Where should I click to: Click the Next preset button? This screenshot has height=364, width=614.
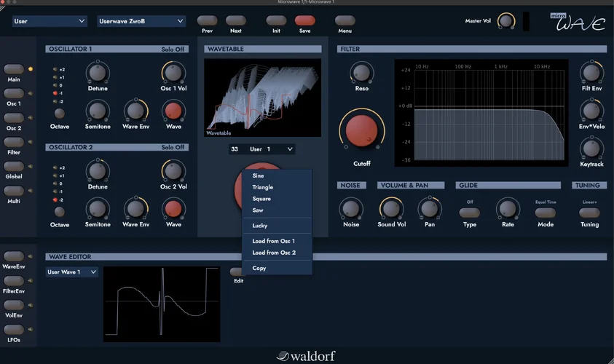(x=236, y=20)
